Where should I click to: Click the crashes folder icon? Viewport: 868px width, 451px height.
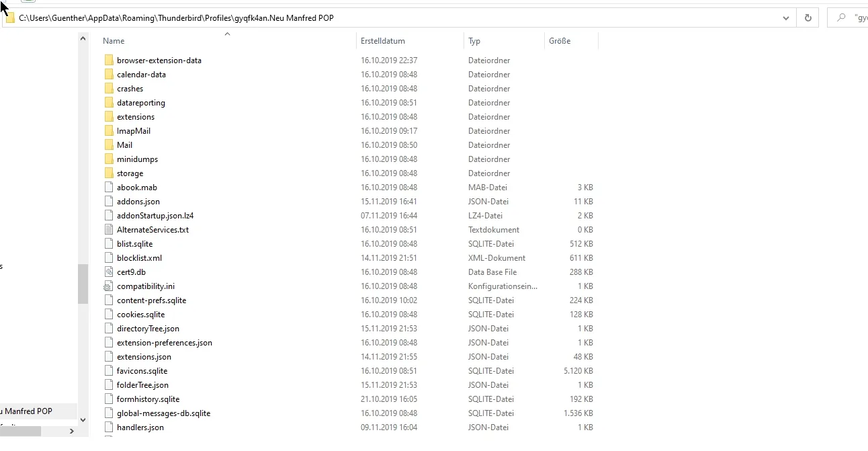(109, 89)
